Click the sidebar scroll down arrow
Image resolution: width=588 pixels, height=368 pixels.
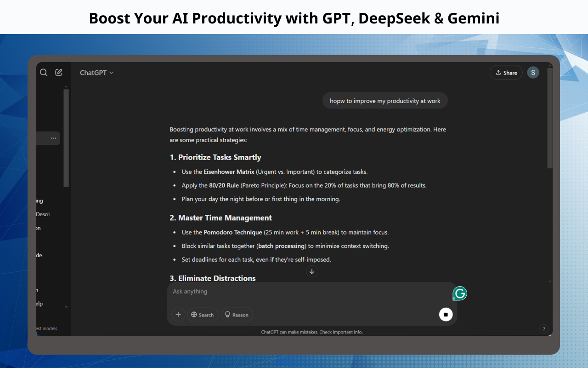pos(66,307)
